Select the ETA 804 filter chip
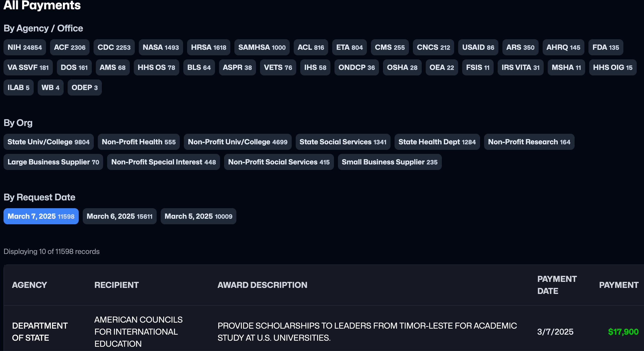Screen dimensions: 644x351 coord(350,47)
